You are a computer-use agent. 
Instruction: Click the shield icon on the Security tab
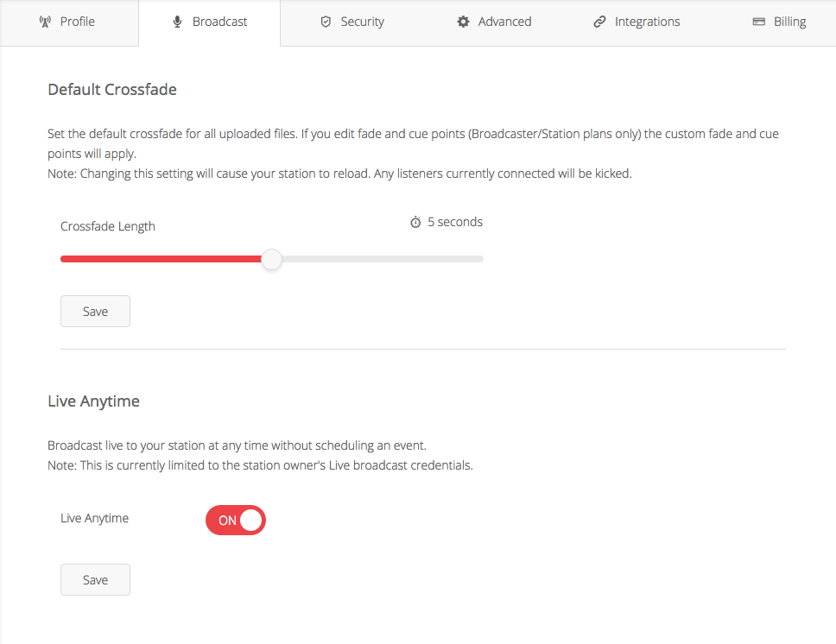[x=326, y=22]
